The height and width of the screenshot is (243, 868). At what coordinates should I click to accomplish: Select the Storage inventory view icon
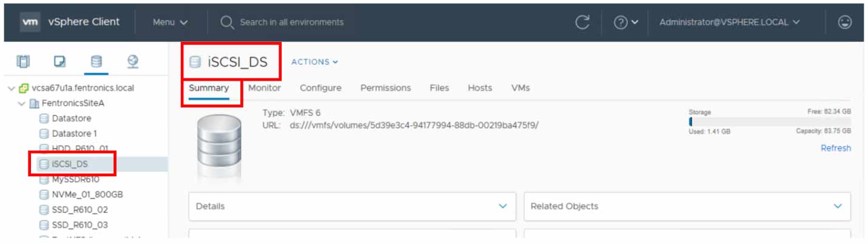point(96,61)
